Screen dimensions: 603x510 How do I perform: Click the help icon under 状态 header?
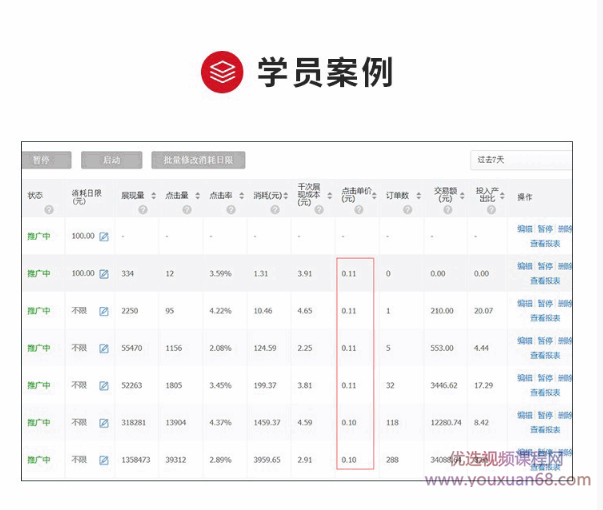click(x=49, y=210)
